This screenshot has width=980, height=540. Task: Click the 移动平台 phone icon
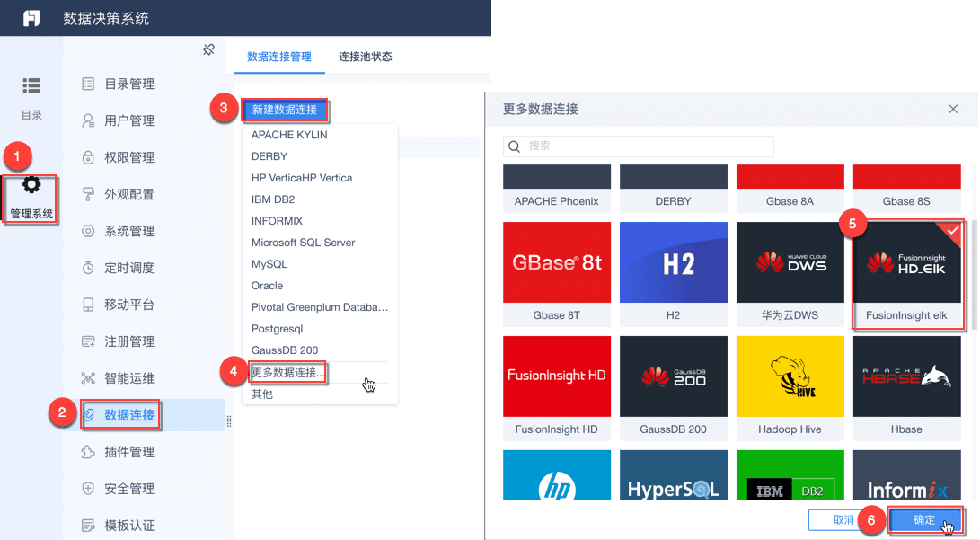88,305
